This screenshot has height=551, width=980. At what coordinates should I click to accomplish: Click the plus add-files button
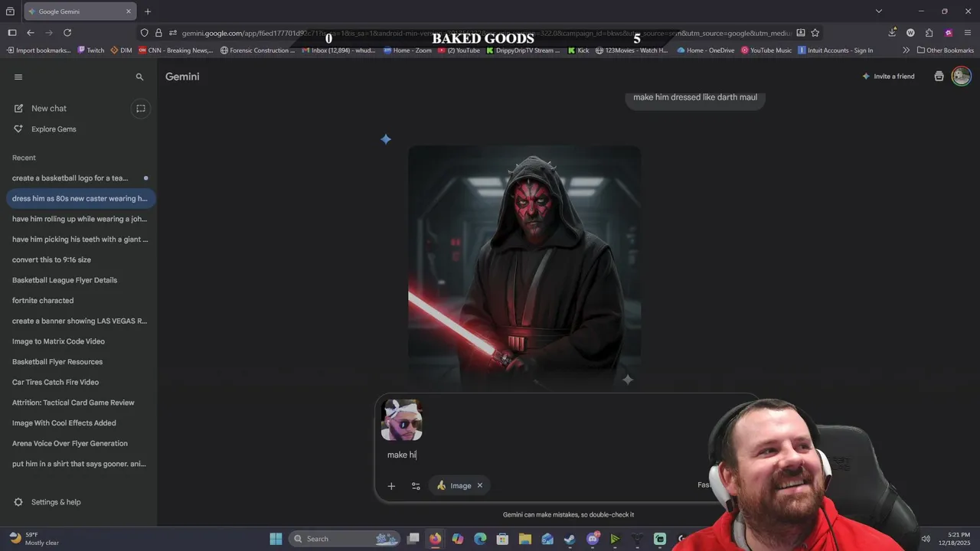pyautogui.click(x=391, y=486)
